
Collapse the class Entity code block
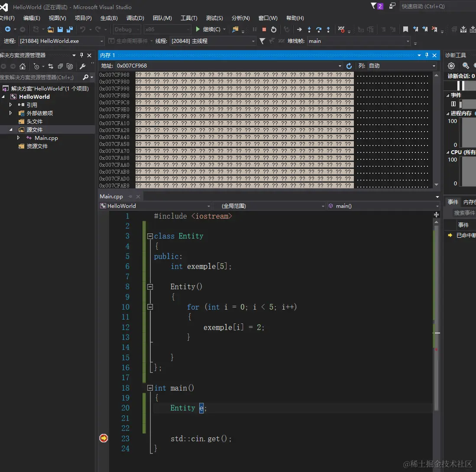tap(150, 236)
